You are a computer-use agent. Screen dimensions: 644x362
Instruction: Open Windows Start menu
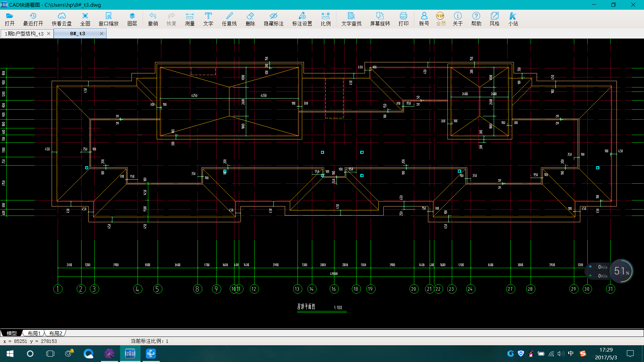click(x=10, y=354)
